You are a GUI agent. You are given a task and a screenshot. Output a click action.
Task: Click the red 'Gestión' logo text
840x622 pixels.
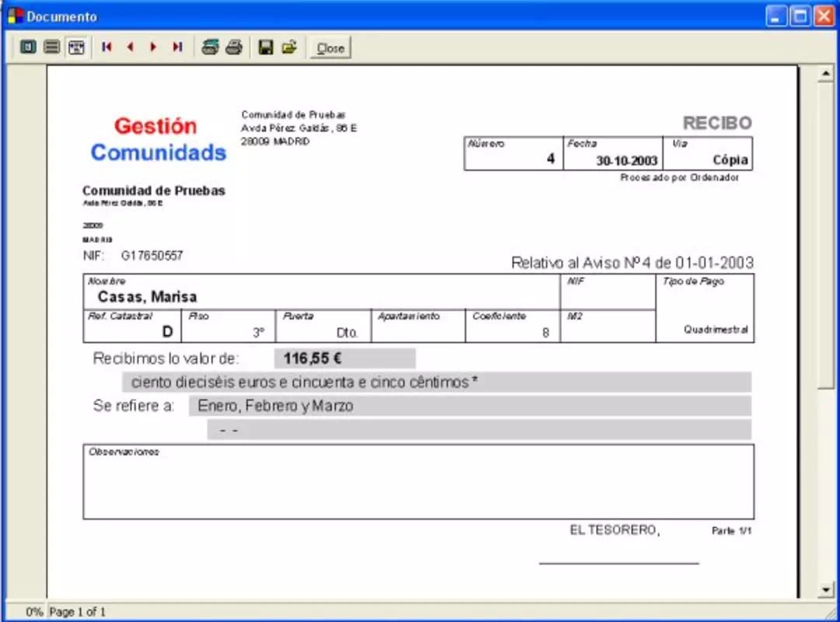pyautogui.click(x=155, y=126)
